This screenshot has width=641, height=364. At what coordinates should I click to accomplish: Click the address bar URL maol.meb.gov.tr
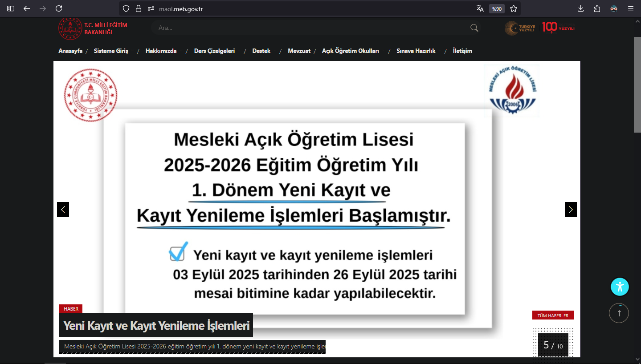point(181,8)
